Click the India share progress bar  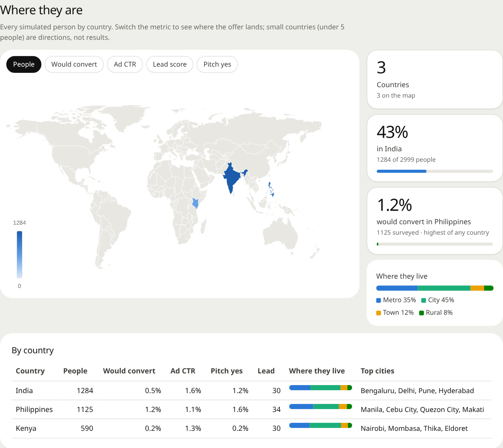point(435,171)
